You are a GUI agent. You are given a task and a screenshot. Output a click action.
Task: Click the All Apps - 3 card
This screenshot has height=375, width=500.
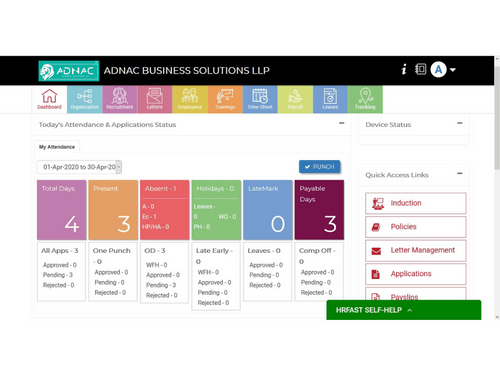click(61, 272)
